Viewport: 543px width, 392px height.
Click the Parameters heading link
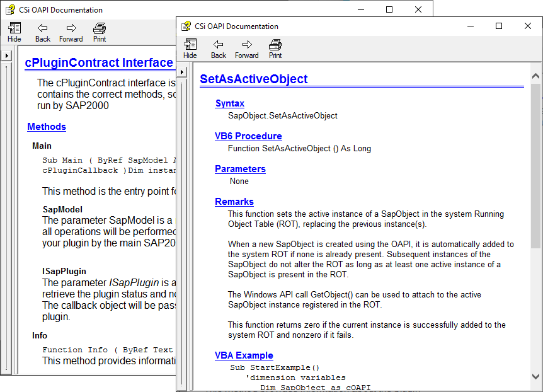point(240,169)
